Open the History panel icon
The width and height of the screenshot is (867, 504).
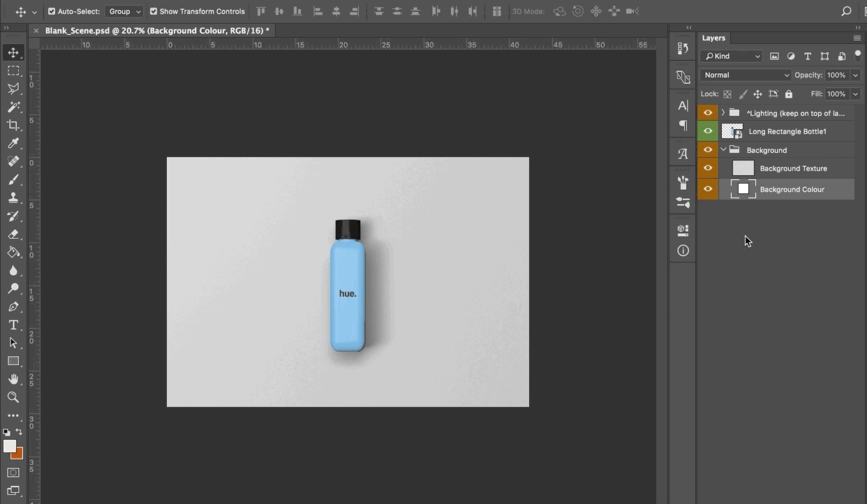pyautogui.click(x=683, y=49)
